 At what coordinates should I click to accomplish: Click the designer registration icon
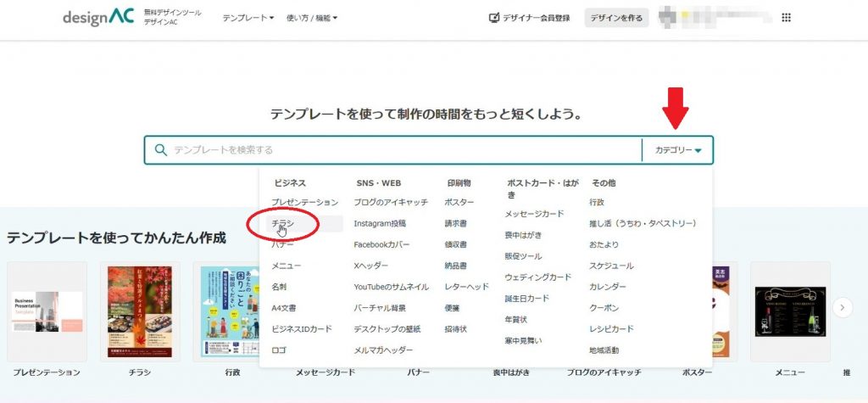494,18
